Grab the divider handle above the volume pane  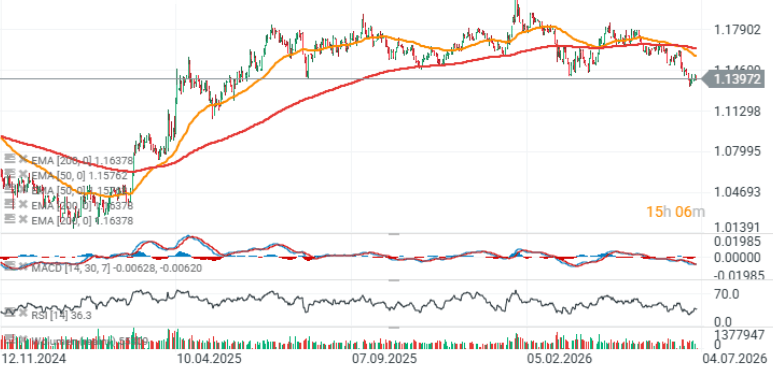pyautogui.click(x=394, y=327)
